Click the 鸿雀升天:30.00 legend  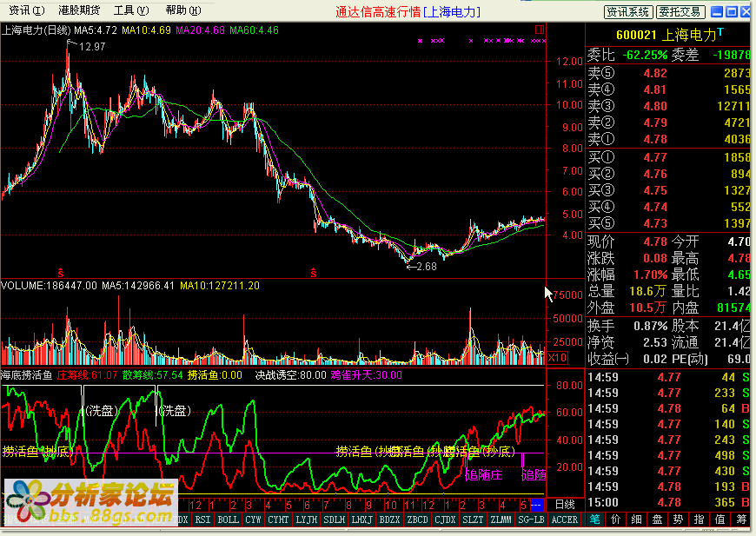pos(367,375)
